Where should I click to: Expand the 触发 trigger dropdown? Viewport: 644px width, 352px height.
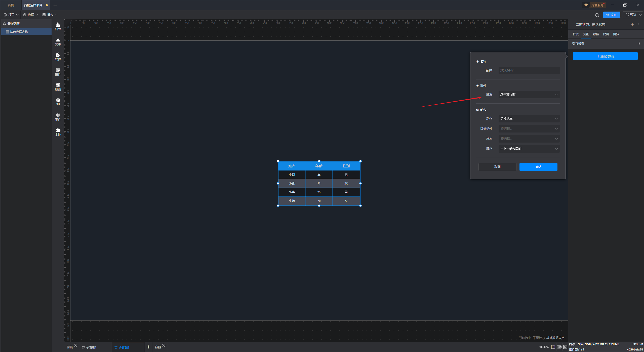pos(529,95)
